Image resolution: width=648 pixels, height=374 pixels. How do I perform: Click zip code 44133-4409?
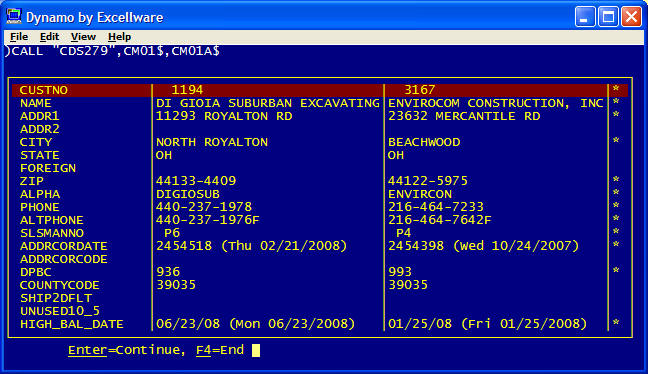[196, 181]
